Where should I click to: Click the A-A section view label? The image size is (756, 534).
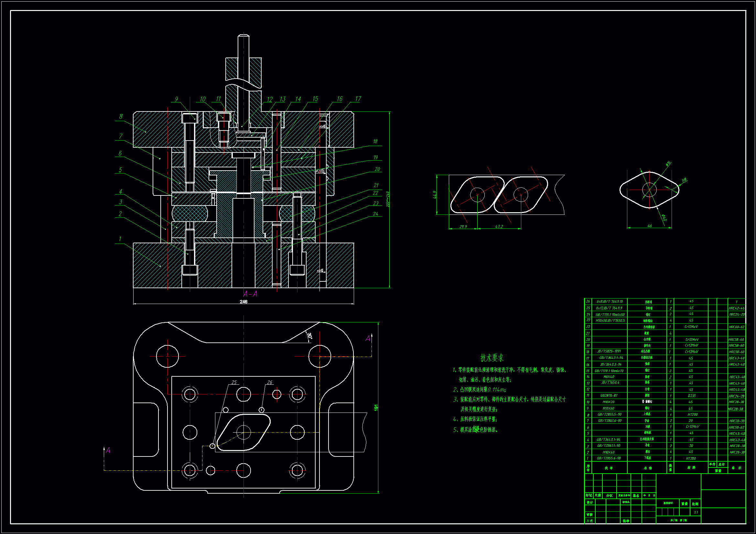(x=250, y=294)
